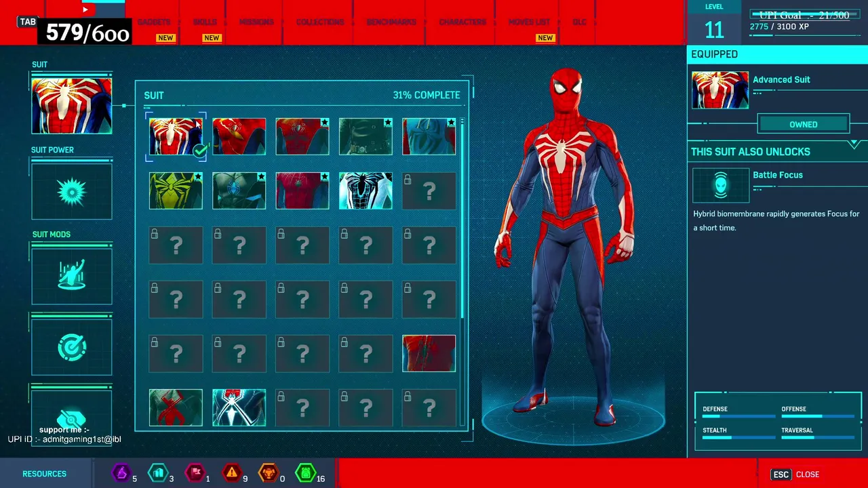Click the backpack token count '16'
868x488 pixels.
tap(320, 479)
